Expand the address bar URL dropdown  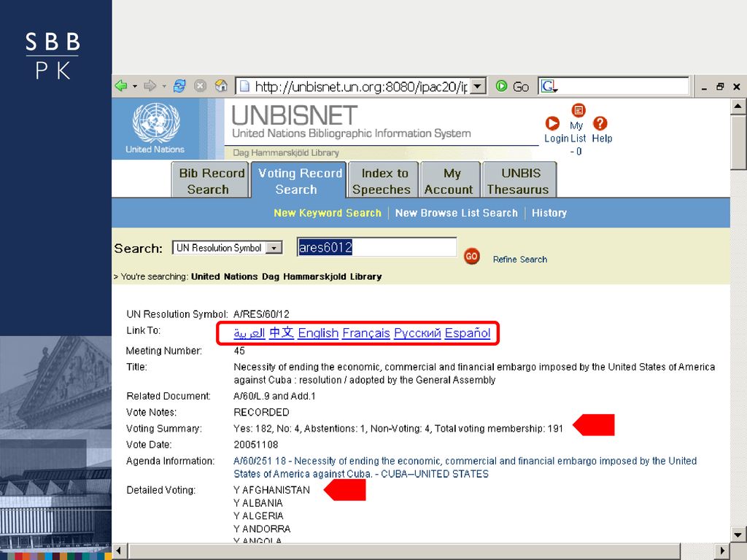click(x=479, y=86)
